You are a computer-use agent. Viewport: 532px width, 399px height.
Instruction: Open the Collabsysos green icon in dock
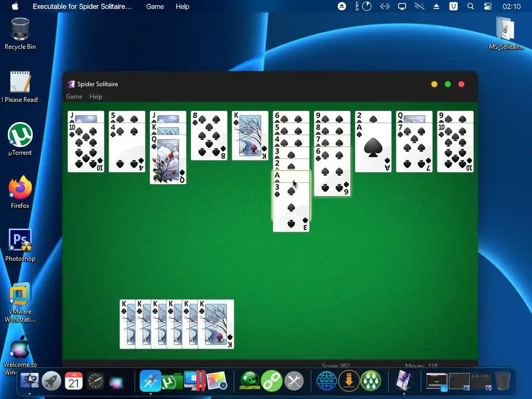pos(250,381)
